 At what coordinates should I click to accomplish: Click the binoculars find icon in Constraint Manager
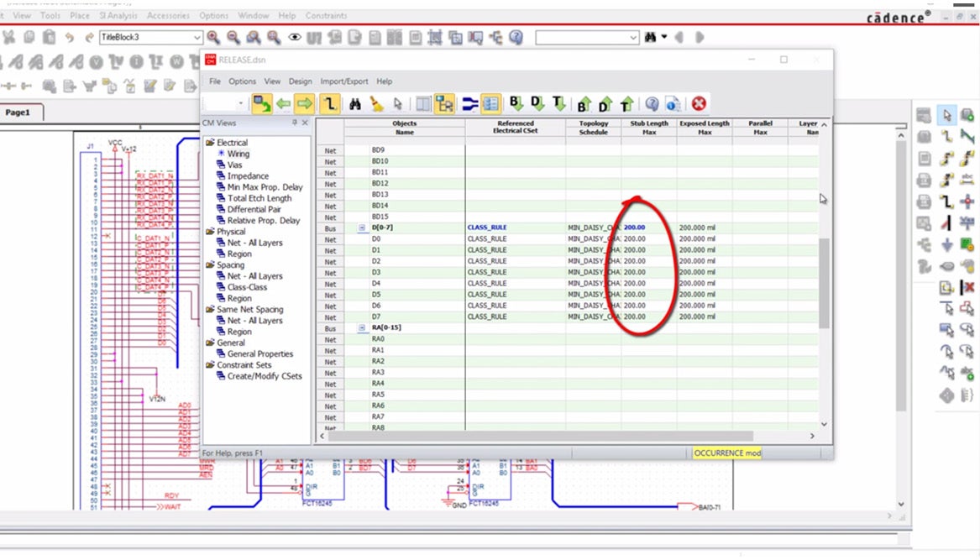click(x=355, y=104)
